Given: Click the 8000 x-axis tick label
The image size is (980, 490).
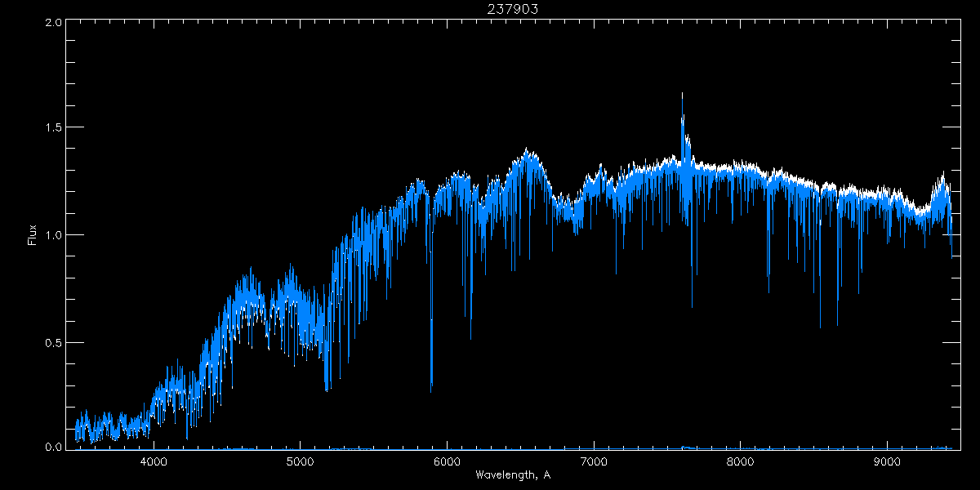Looking at the screenshot, I should [x=740, y=461].
